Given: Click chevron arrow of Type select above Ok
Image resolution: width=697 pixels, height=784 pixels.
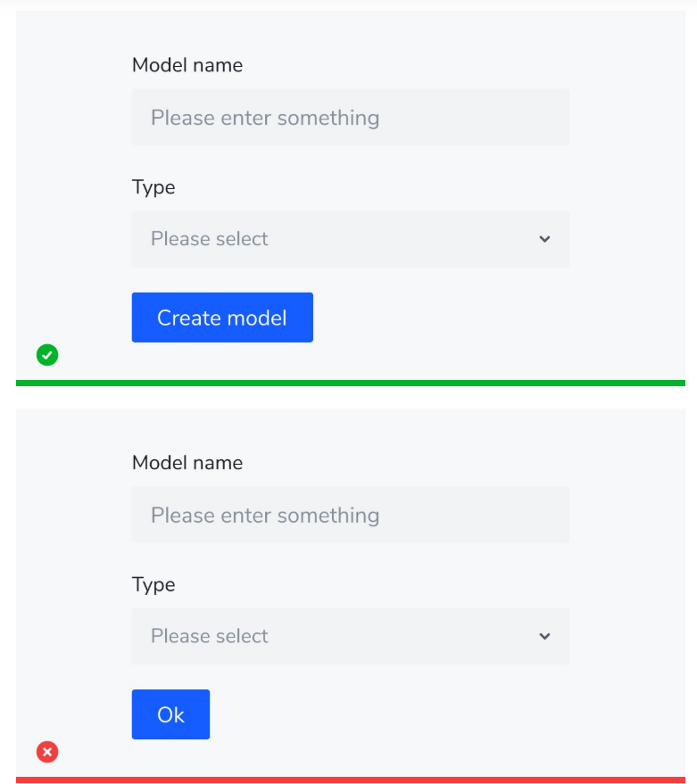Looking at the screenshot, I should pyautogui.click(x=545, y=637).
